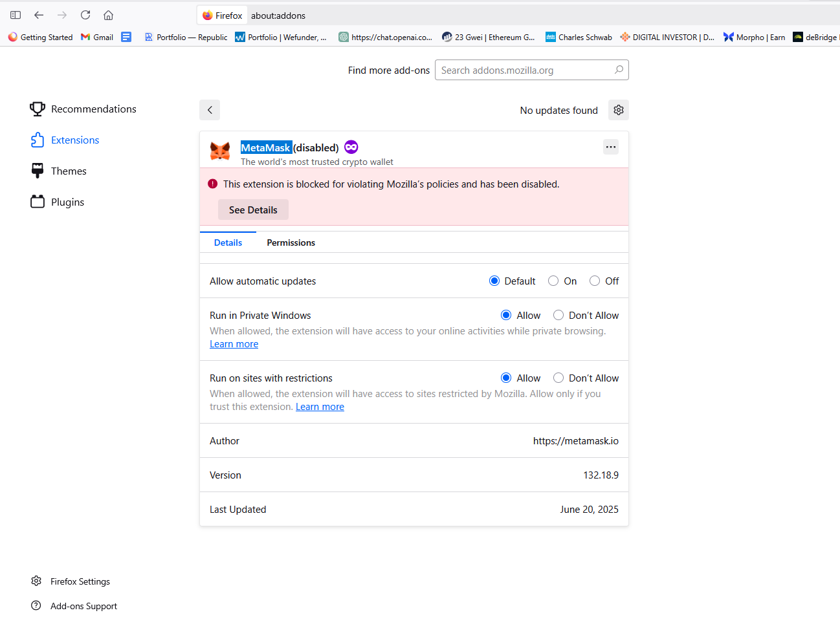Click the version number 132.18.9
This screenshot has width=840, height=626.
(x=601, y=475)
